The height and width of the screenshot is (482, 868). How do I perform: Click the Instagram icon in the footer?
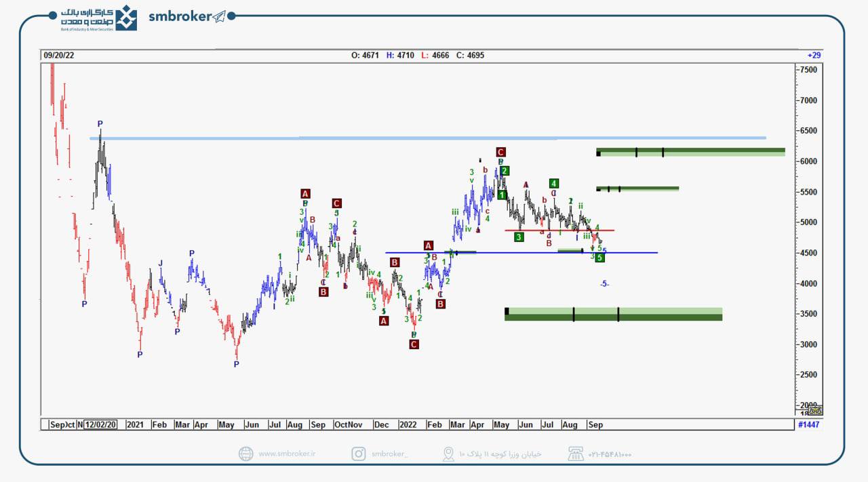coord(358,454)
